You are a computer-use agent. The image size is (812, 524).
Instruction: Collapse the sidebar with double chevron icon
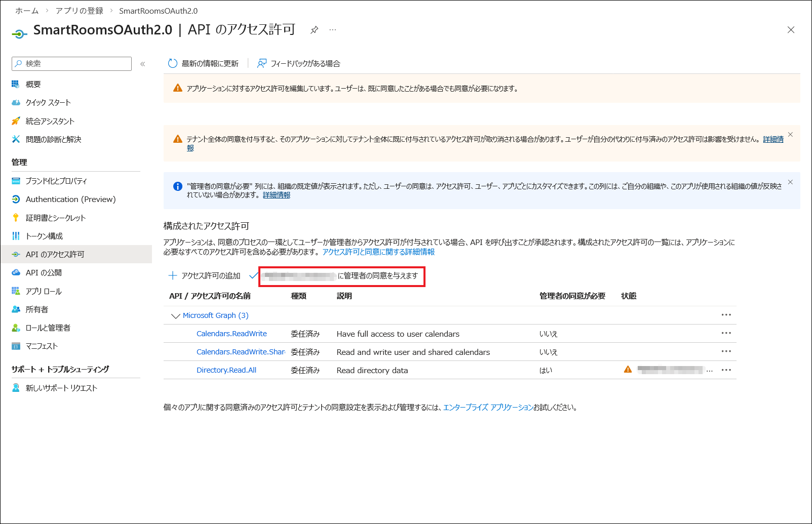click(143, 64)
